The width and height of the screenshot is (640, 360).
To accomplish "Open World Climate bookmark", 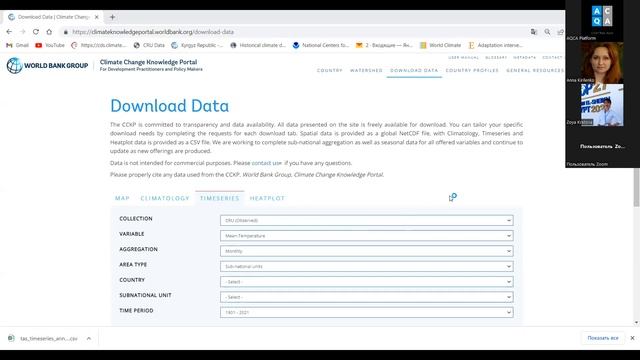I will pos(441,45).
